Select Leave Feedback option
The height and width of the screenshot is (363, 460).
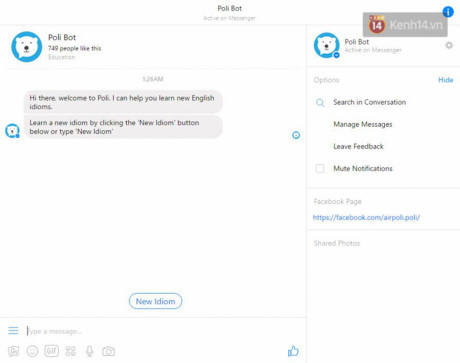point(358,146)
